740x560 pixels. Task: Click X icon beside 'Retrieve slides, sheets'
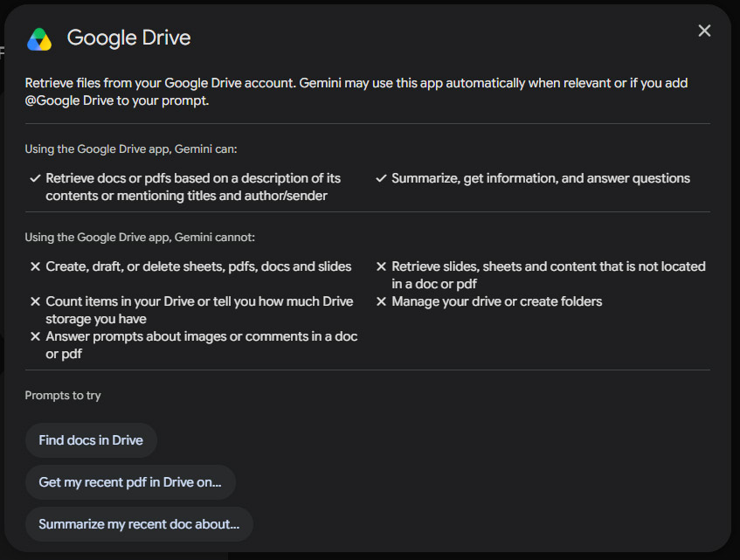381,266
